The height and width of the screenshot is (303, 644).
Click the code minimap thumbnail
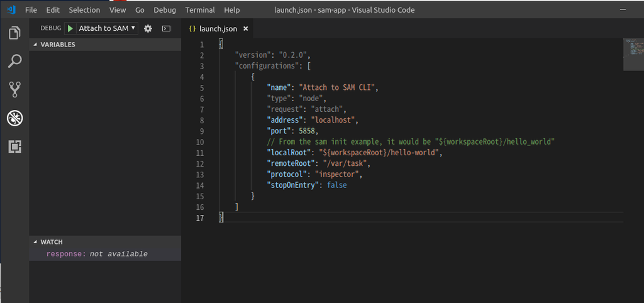633,54
